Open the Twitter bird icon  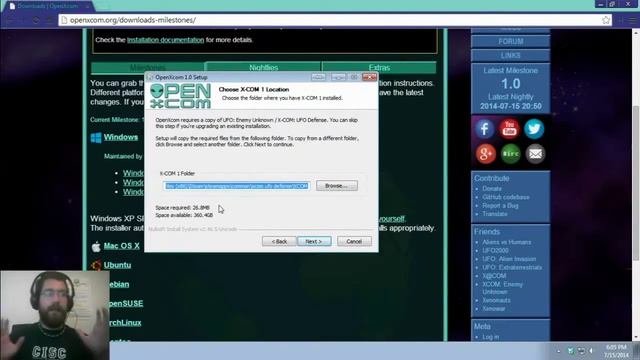pos(534,129)
